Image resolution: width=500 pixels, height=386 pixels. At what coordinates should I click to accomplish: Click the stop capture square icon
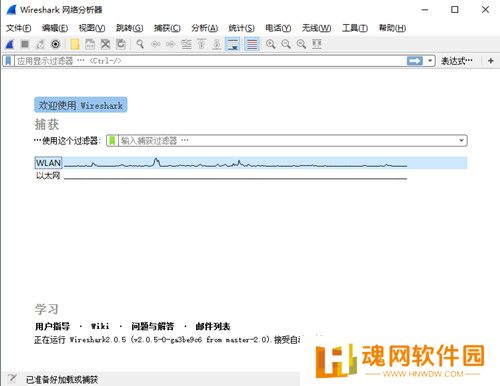[x=25, y=44]
